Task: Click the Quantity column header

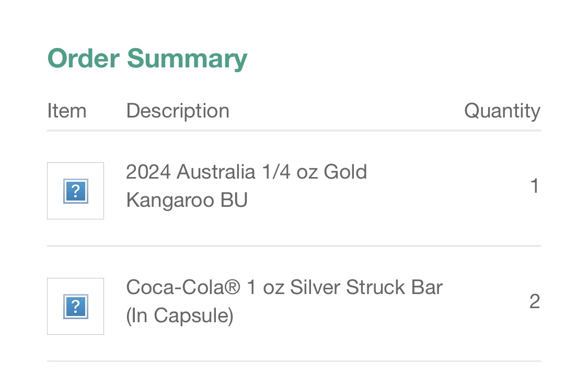Action: (502, 111)
